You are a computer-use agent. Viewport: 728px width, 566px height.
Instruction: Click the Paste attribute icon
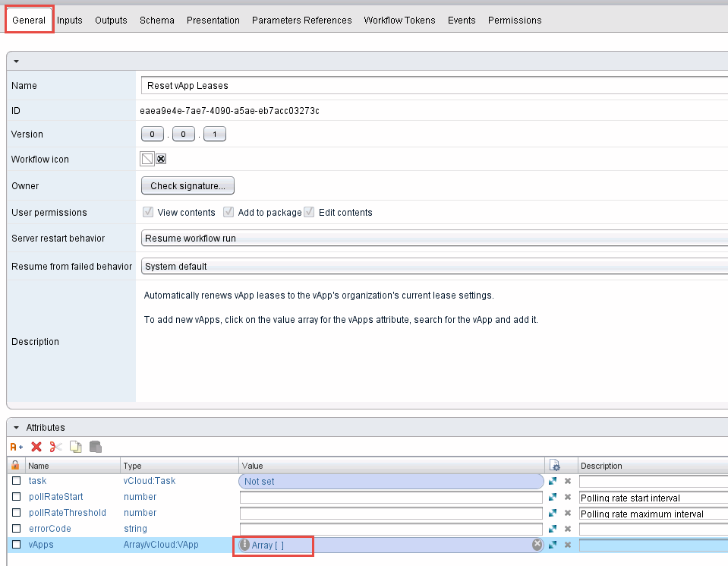[95, 447]
